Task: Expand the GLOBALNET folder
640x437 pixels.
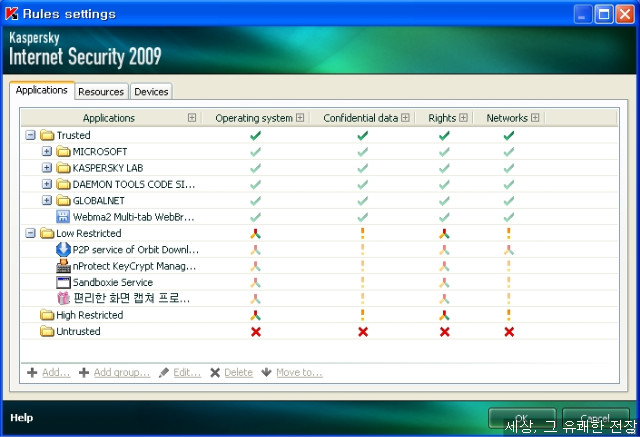Action: [x=47, y=200]
